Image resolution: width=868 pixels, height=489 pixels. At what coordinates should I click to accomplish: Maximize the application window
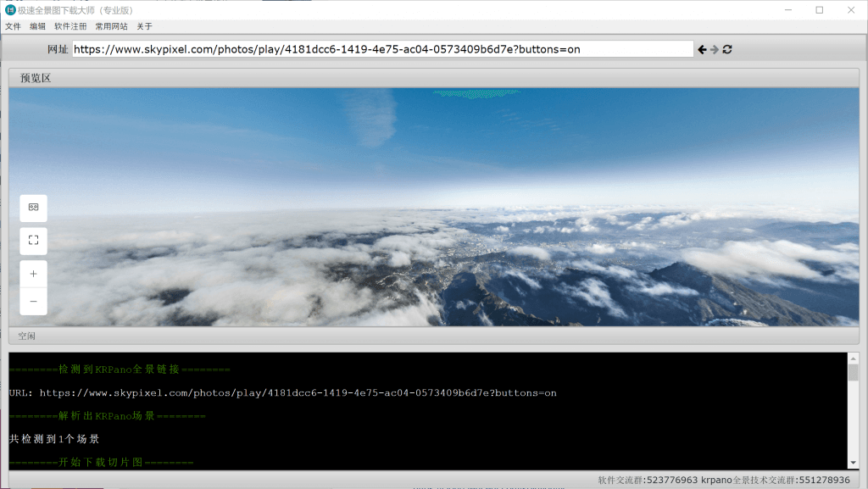pos(819,10)
